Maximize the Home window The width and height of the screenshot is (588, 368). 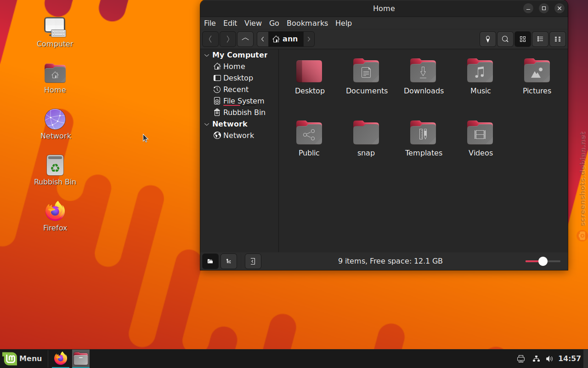[544, 8]
